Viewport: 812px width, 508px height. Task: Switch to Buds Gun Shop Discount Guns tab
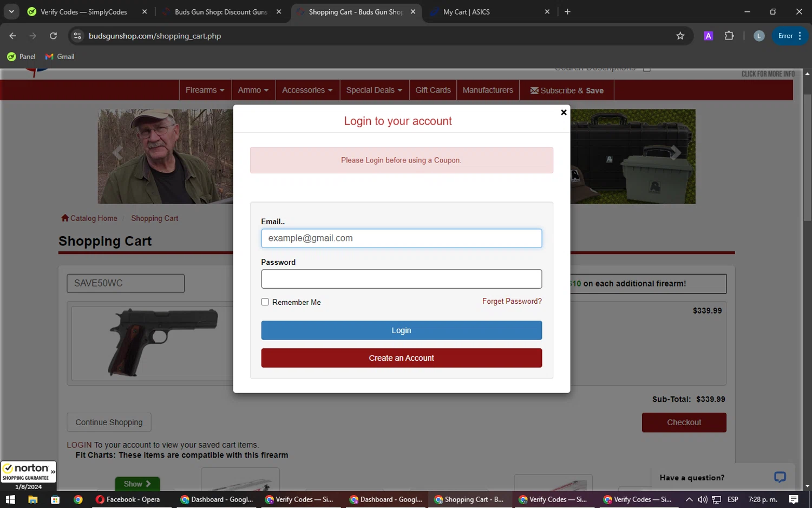click(221, 12)
